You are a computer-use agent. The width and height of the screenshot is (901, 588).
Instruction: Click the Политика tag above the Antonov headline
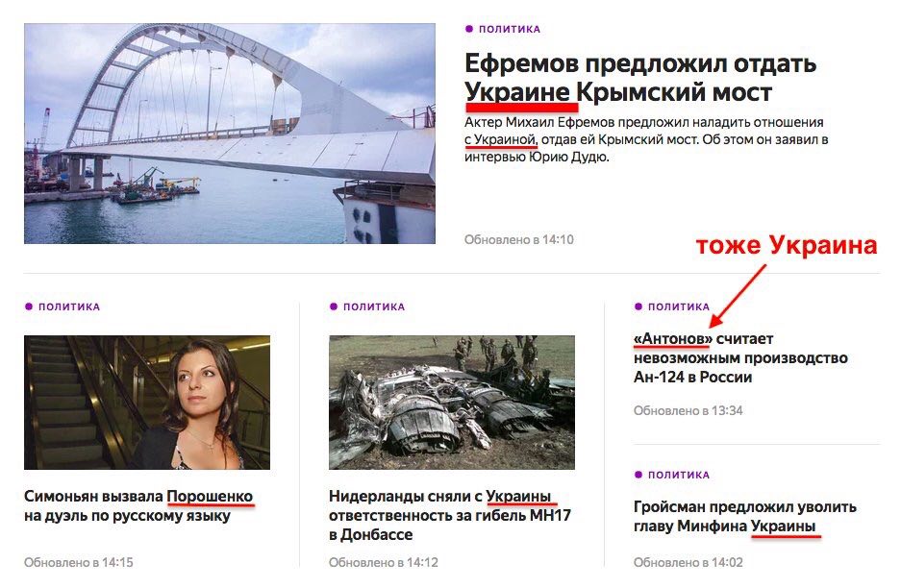click(x=679, y=306)
